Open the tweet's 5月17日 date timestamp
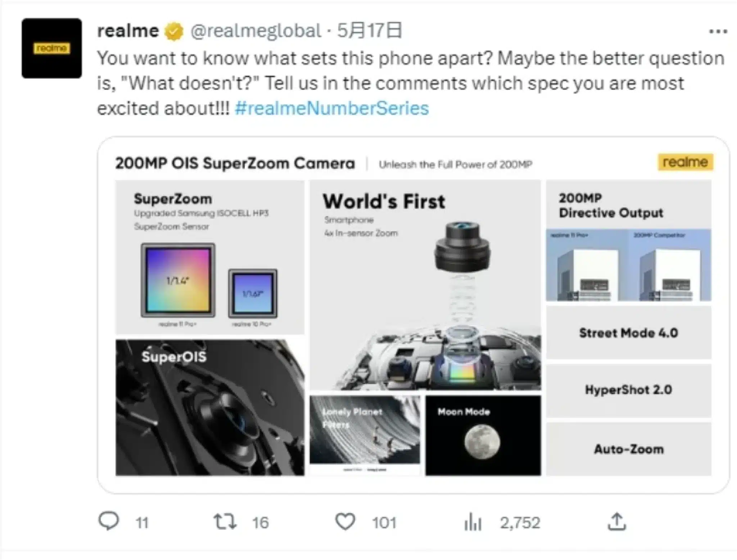737x560 pixels. 369,31
